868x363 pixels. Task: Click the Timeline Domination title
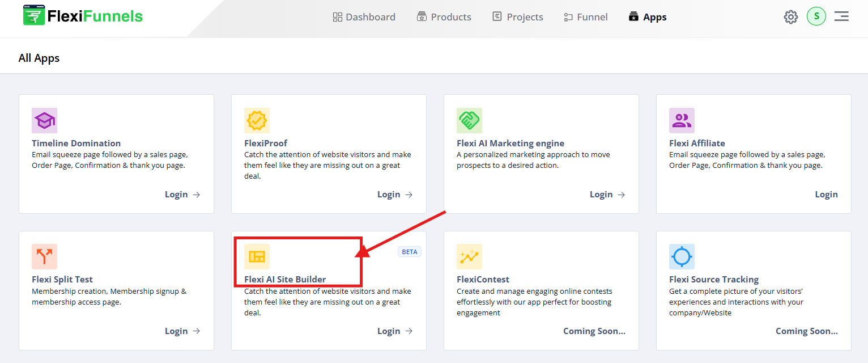click(76, 143)
